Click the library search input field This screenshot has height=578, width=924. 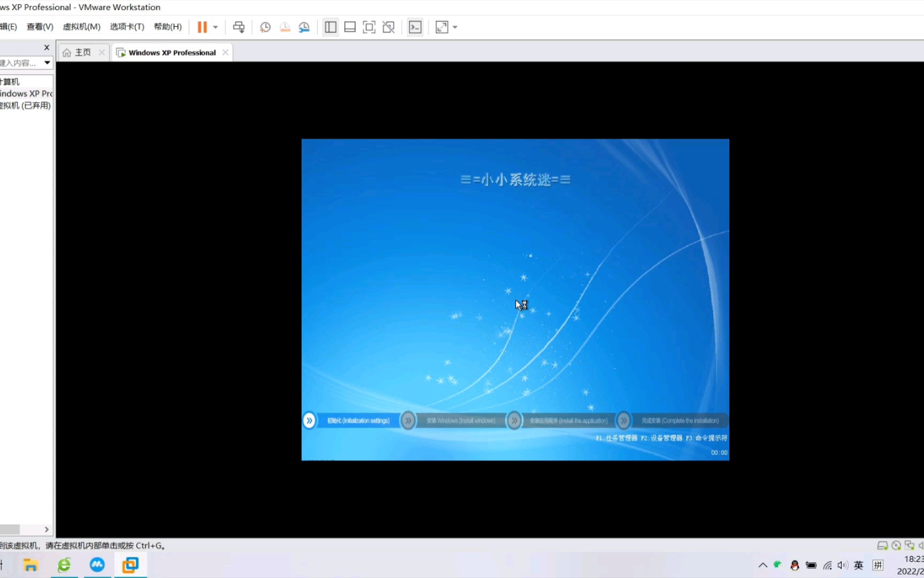[20, 63]
